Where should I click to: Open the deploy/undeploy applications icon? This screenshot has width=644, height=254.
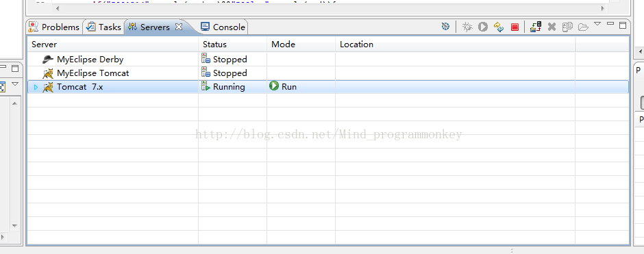click(536, 27)
